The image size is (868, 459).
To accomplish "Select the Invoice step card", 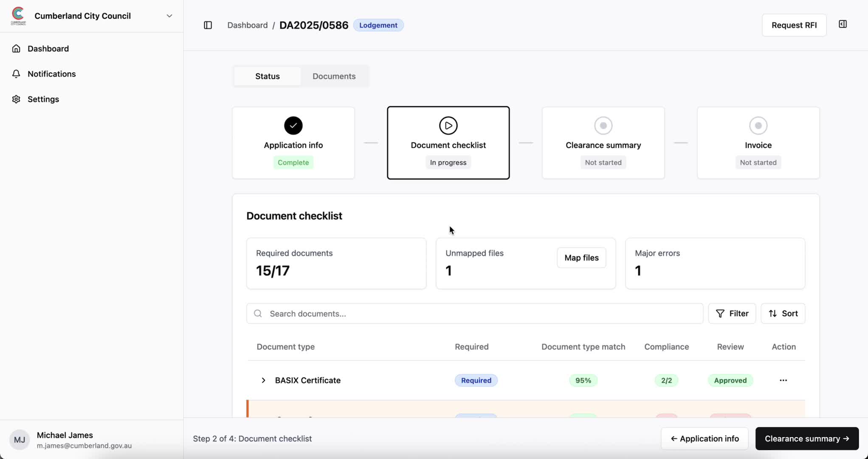I will (x=758, y=143).
